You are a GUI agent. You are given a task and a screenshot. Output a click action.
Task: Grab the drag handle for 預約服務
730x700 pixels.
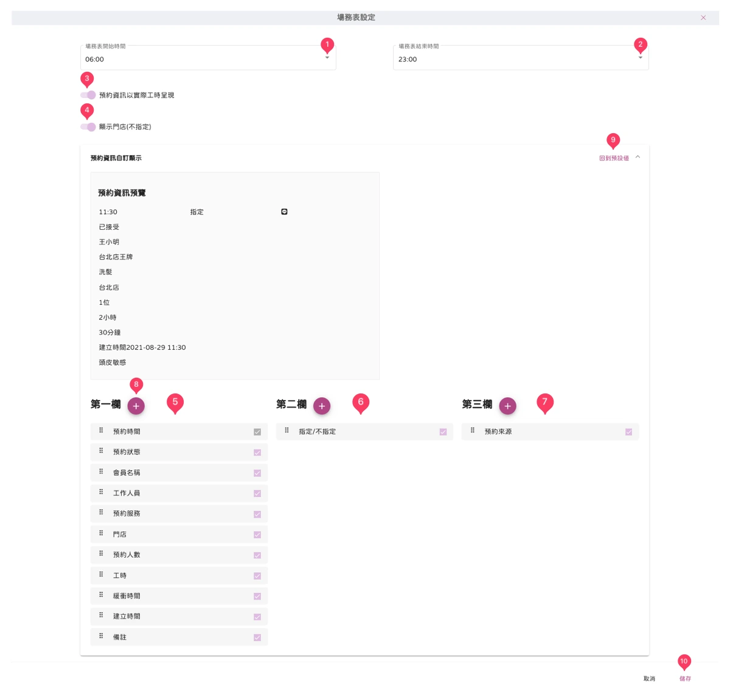(x=101, y=513)
